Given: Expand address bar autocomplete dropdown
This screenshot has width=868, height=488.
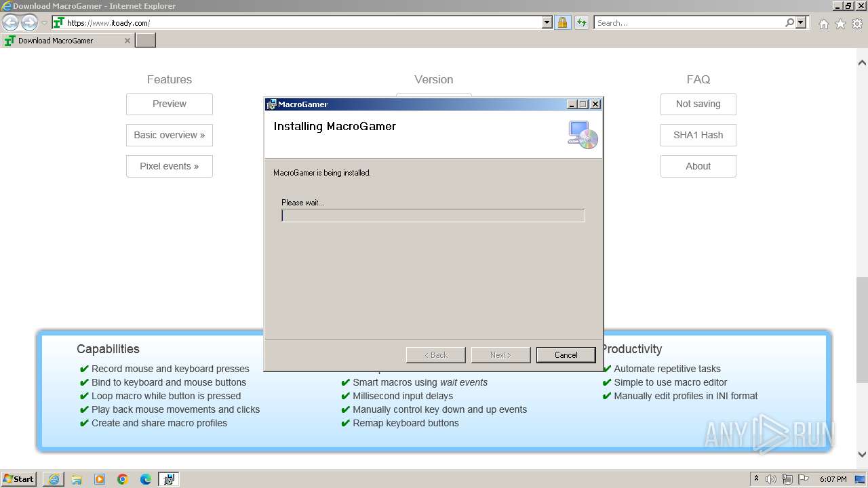Looking at the screenshot, I should pyautogui.click(x=547, y=22).
